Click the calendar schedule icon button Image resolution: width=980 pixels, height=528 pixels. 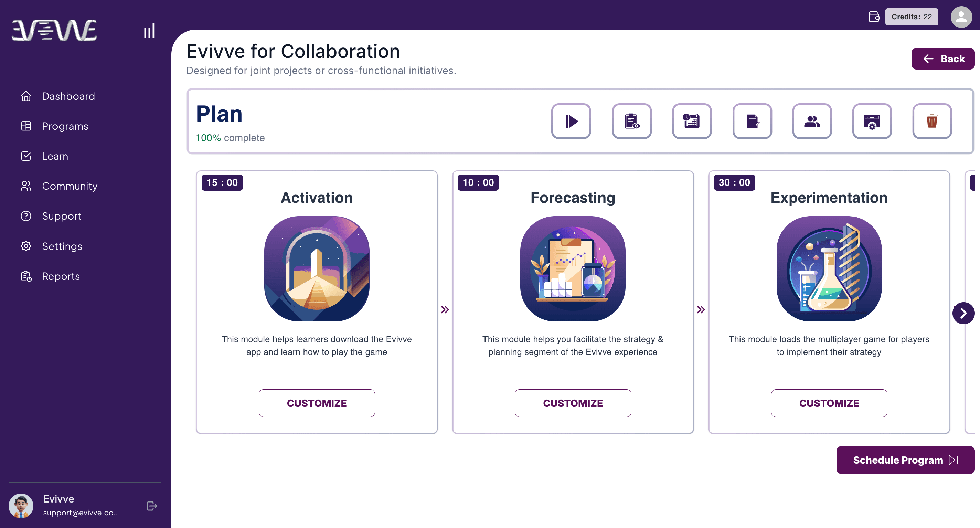tap(692, 121)
